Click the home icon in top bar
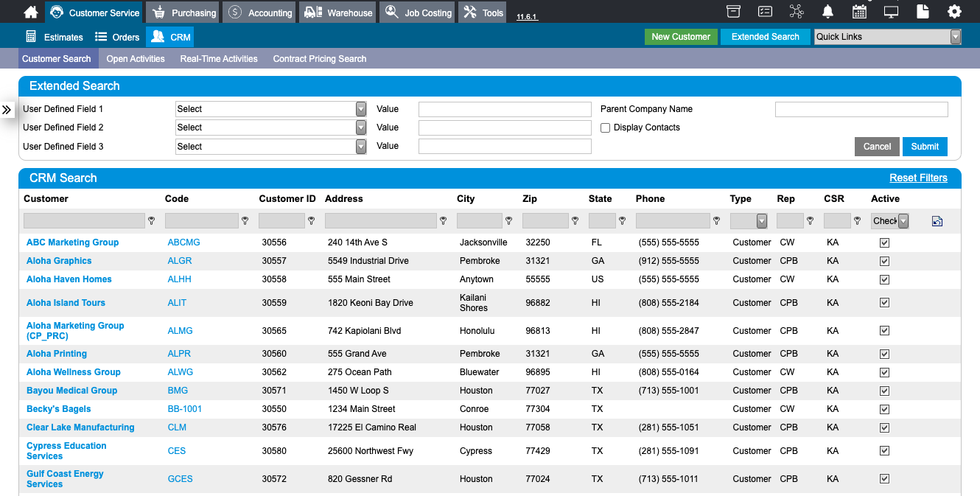Image resolution: width=980 pixels, height=496 pixels. pyautogui.click(x=30, y=12)
